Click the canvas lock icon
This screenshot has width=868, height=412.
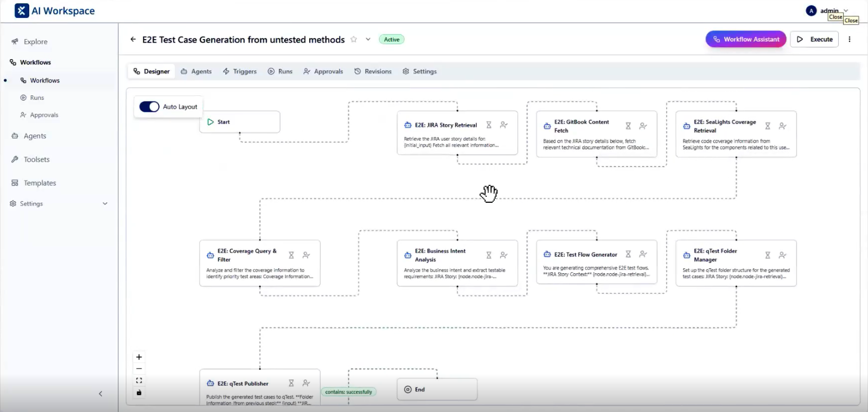pyautogui.click(x=139, y=392)
